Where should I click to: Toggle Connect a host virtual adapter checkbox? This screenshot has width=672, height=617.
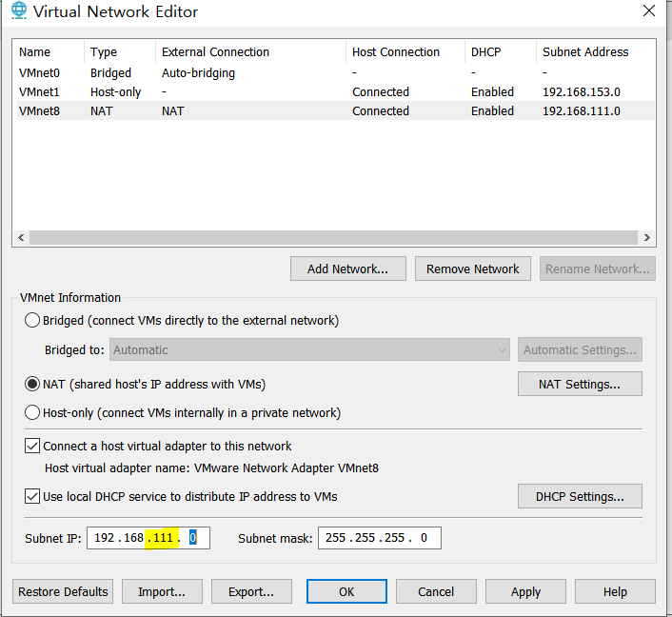pos(32,446)
